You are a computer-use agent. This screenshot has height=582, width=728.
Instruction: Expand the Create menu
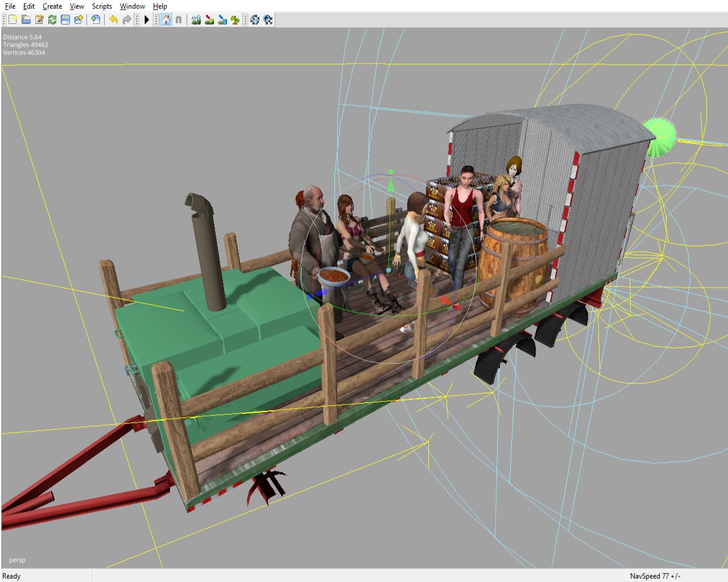pos(52,6)
